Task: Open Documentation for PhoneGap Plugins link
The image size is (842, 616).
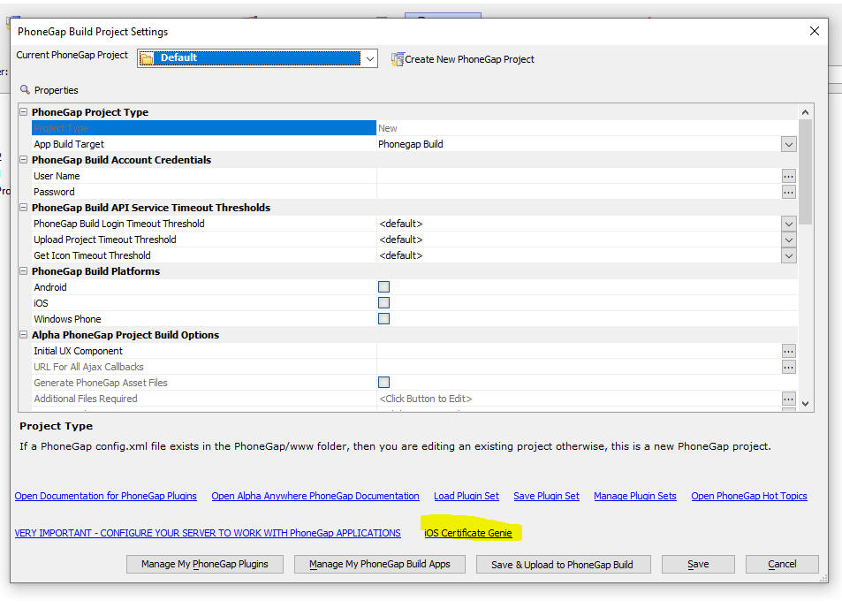Action: 106,496
